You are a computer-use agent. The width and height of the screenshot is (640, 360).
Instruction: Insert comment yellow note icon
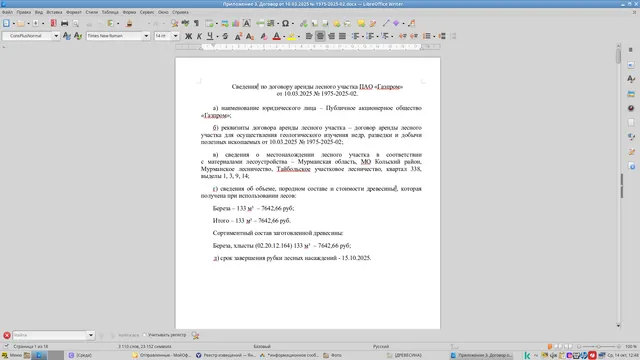[x=361, y=23]
